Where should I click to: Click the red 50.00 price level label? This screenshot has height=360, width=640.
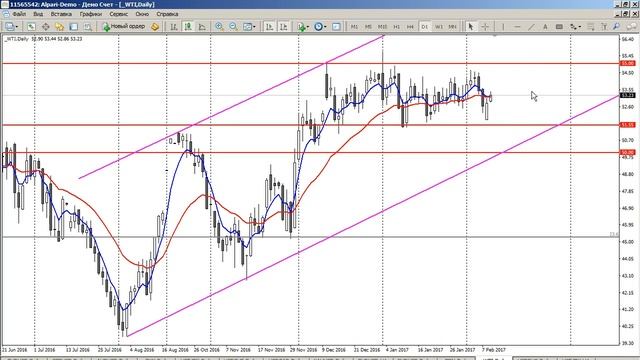[x=627, y=152]
